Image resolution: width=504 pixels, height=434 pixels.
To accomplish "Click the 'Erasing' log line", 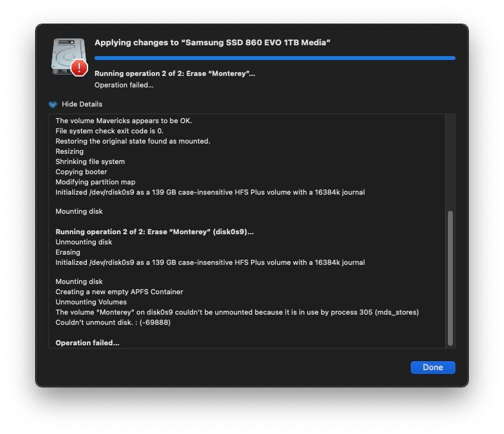I will (x=68, y=252).
